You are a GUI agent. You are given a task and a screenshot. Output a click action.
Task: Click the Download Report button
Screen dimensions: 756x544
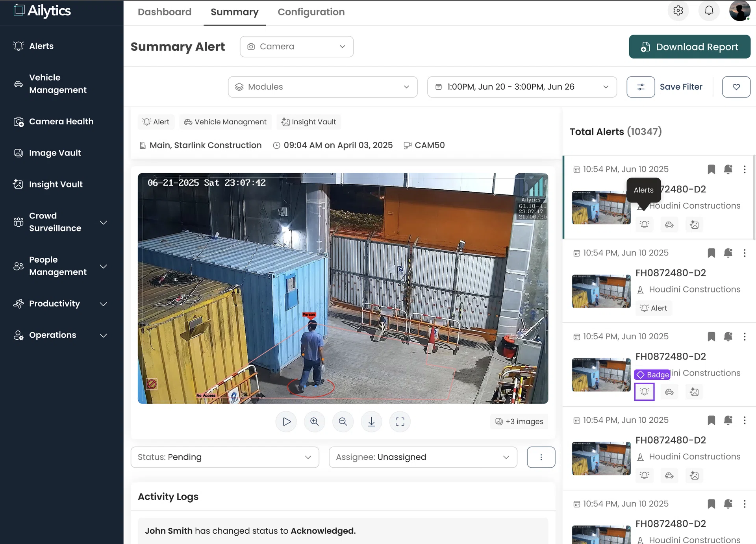[689, 46]
